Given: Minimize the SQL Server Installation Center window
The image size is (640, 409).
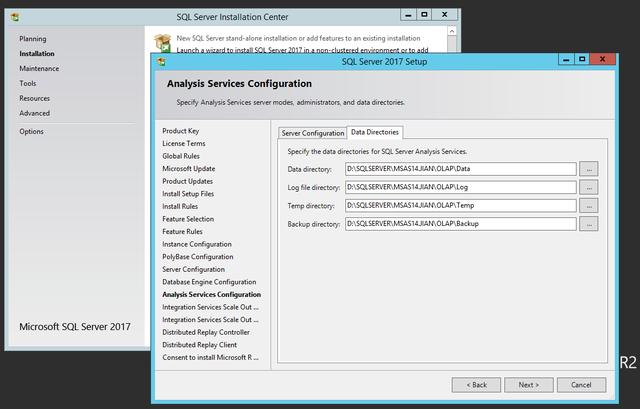Looking at the screenshot, I should tap(408, 15).
